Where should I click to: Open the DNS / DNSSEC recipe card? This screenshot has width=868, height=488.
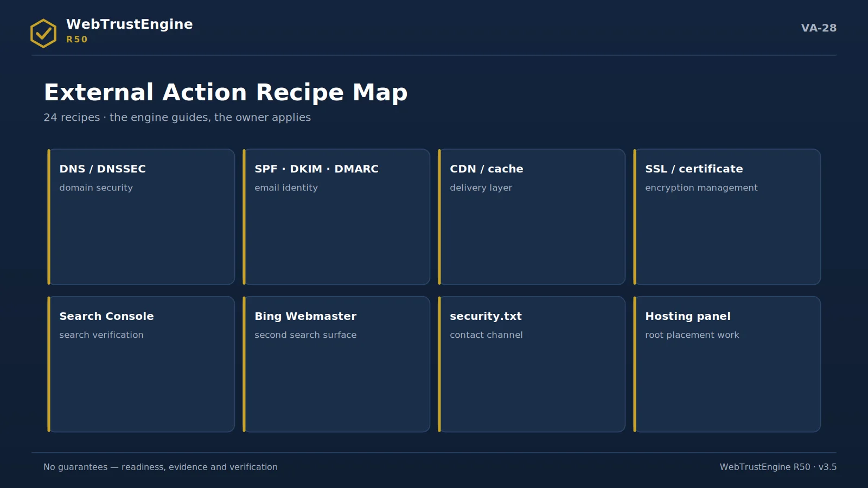click(x=141, y=217)
